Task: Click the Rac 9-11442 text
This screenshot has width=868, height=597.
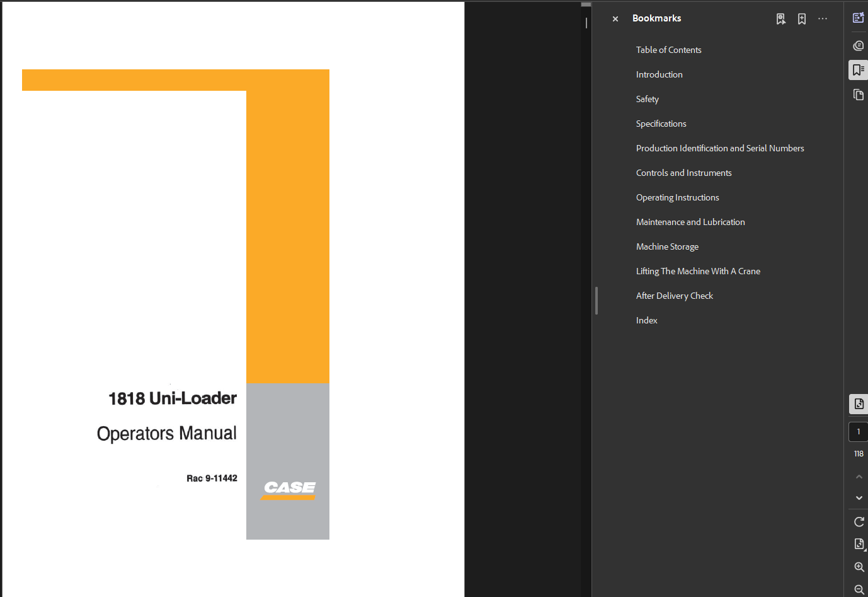Action: [212, 478]
